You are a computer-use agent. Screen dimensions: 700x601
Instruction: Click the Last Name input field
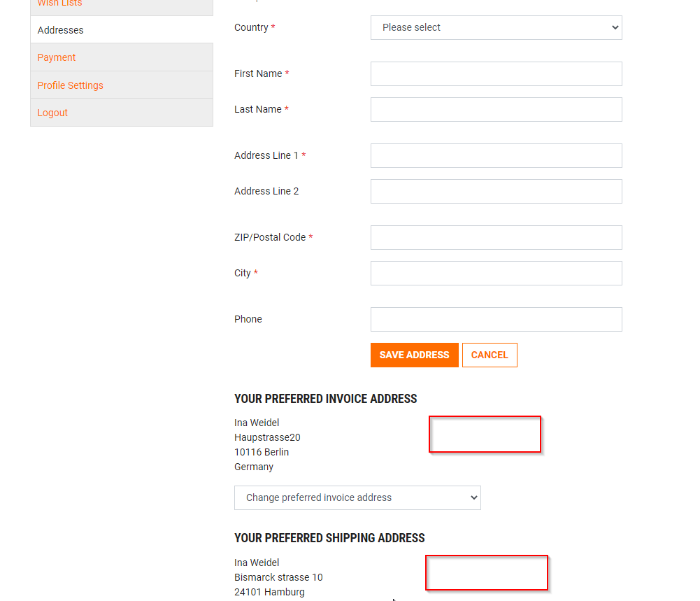[496, 109]
